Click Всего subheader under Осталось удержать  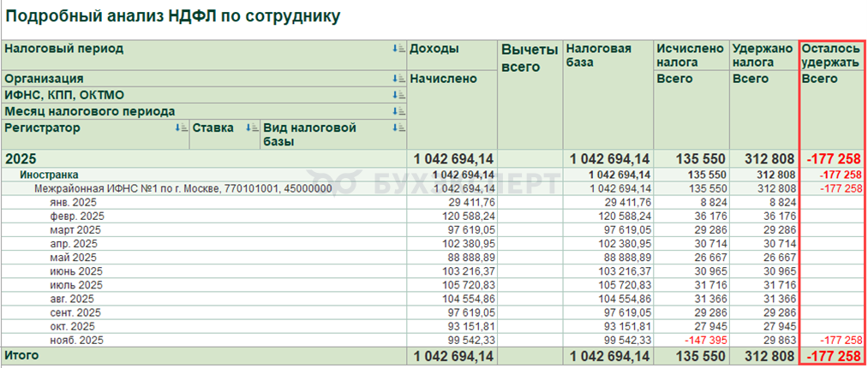831,110
